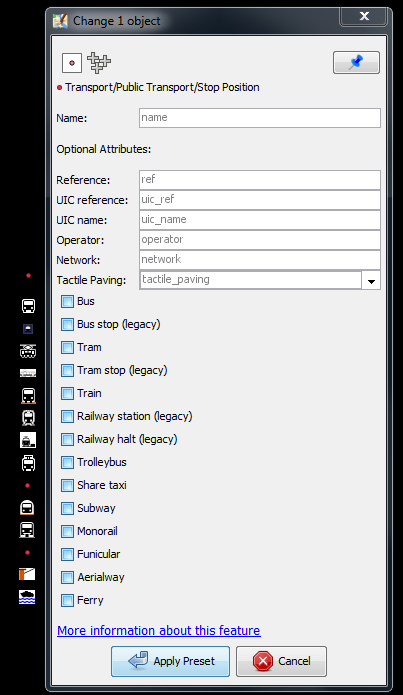Open the Tactile Paving dropdown arrow
Image resolution: width=403 pixels, height=695 pixels.
[371, 281]
